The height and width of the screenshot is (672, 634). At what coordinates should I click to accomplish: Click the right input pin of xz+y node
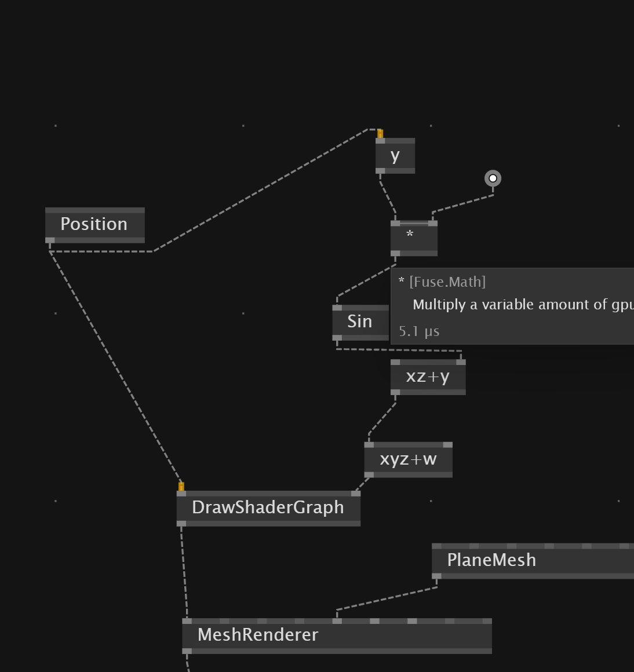tap(461, 362)
